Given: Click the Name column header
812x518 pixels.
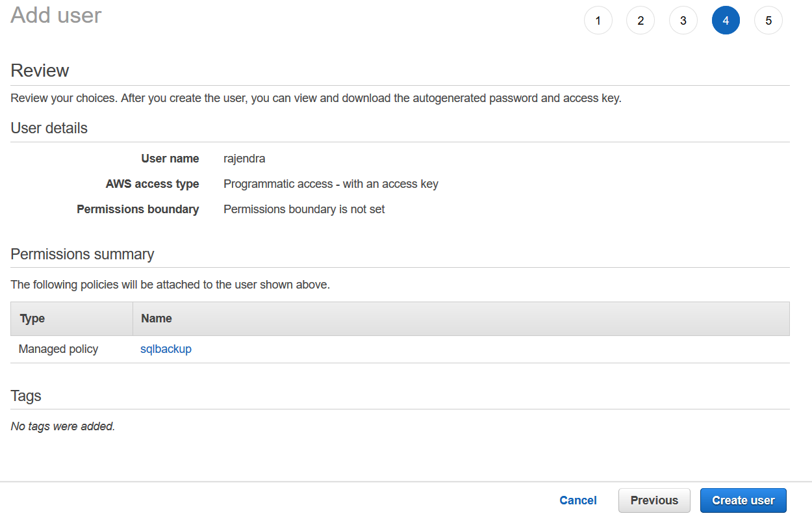Looking at the screenshot, I should (157, 318).
